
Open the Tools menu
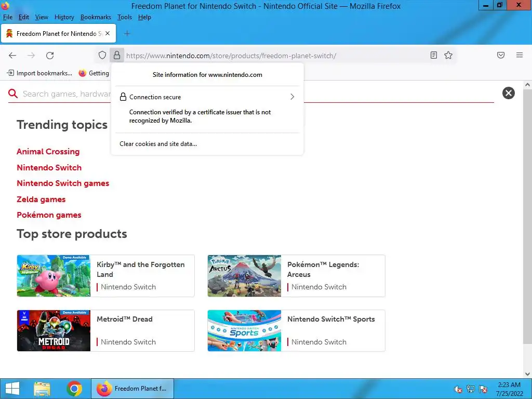tap(125, 17)
